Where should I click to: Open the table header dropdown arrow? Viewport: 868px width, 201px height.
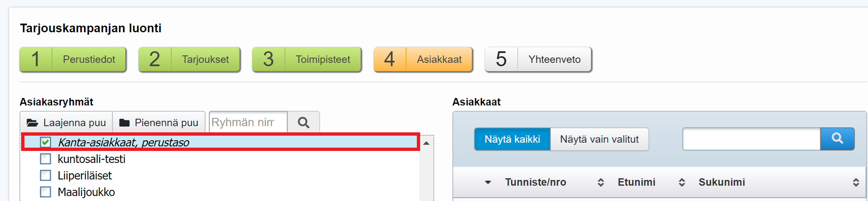[x=488, y=182]
